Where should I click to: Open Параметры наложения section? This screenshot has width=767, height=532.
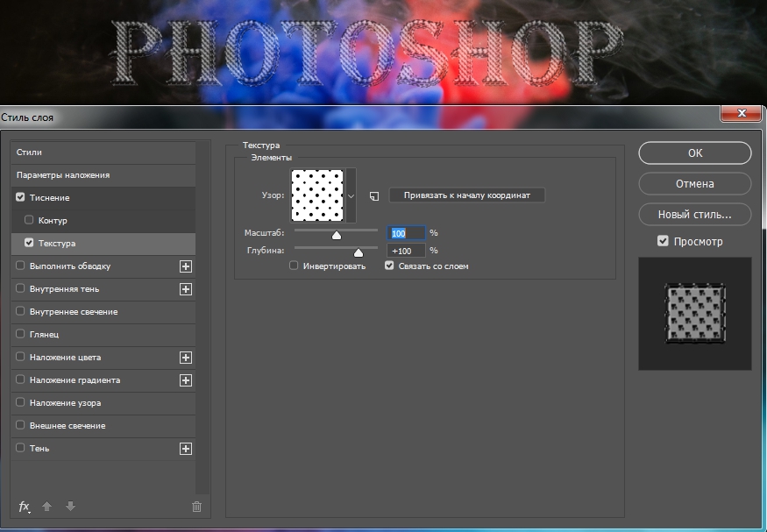pyautogui.click(x=103, y=175)
